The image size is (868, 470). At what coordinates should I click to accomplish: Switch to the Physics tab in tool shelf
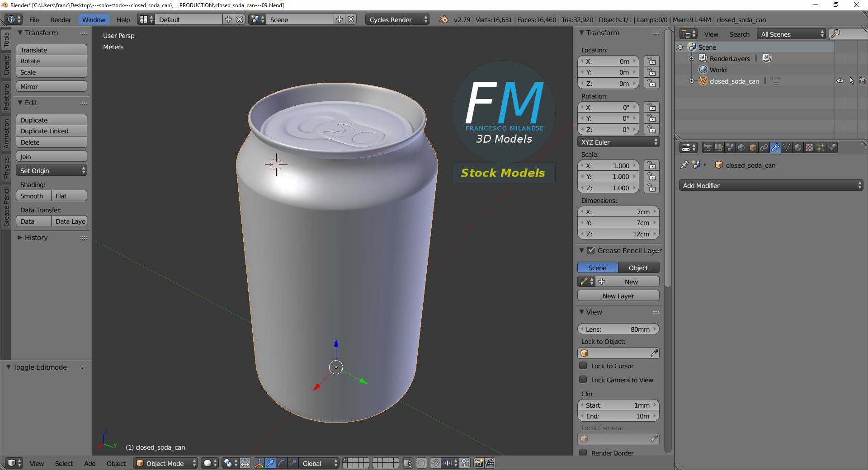(6, 168)
